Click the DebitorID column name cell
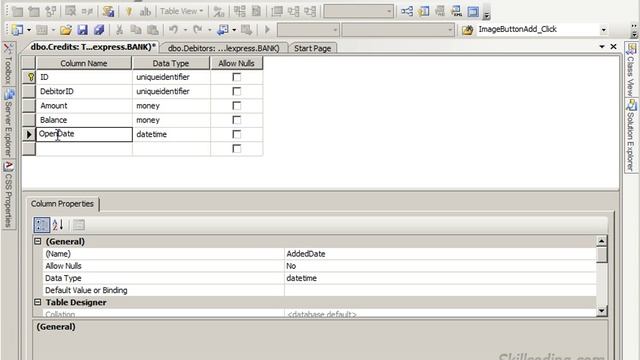Viewport: 640px width, 360px height. tap(84, 91)
